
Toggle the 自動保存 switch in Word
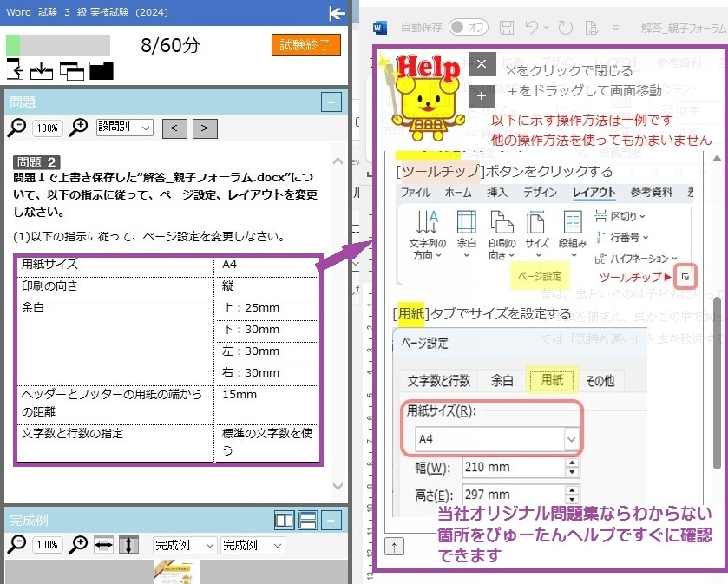[x=469, y=28]
